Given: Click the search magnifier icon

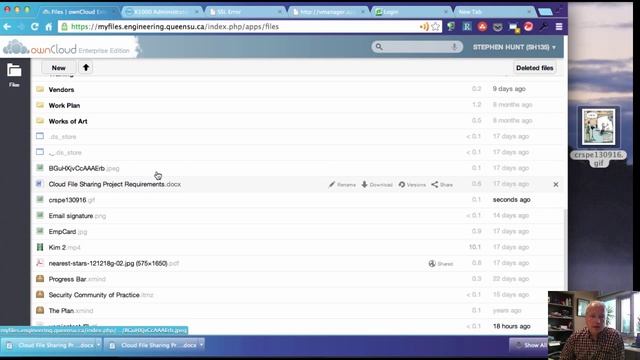Looking at the screenshot, I should [x=379, y=47].
